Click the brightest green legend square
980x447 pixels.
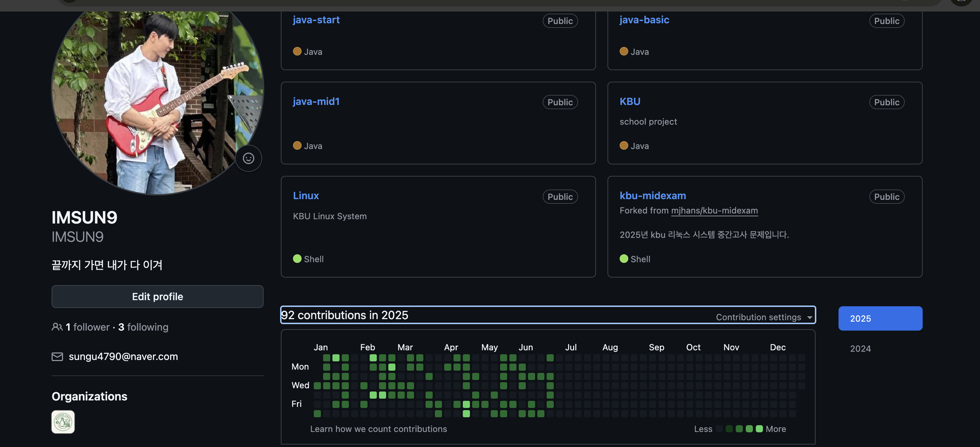(x=759, y=429)
